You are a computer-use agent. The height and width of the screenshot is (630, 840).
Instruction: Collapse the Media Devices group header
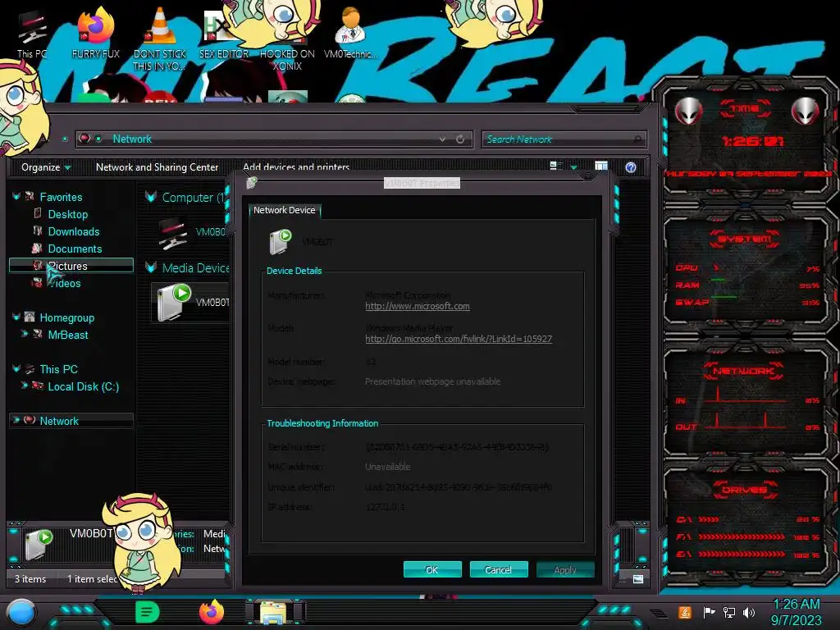(x=151, y=267)
